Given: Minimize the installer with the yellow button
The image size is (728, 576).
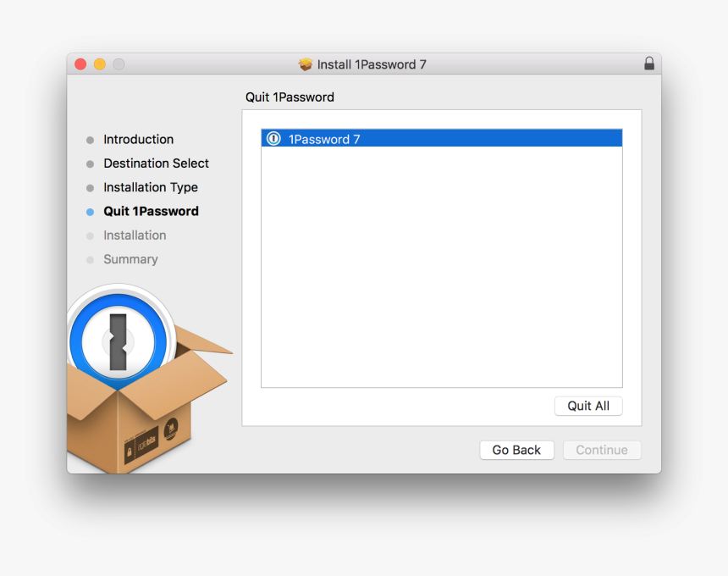Looking at the screenshot, I should 100,64.
